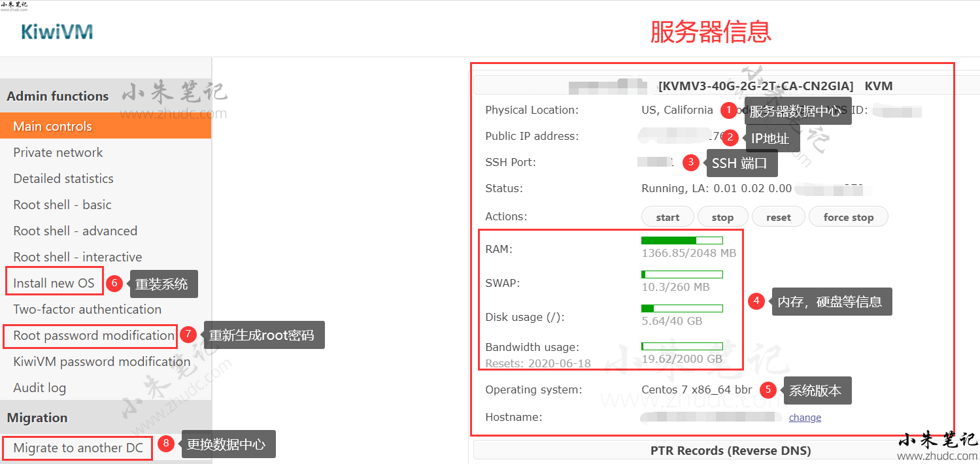Open Root shell - basic
Image resolution: width=980 pixels, height=464 pixels.
62,205
